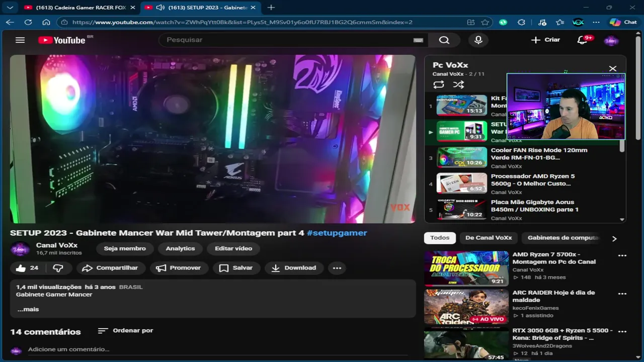Image resolution: width=644 pixels, height=362 pixels.
Task: Close the Cadeira Gamer RACER FOX tab
Action: pyautogui.click(x=132, y=8)
